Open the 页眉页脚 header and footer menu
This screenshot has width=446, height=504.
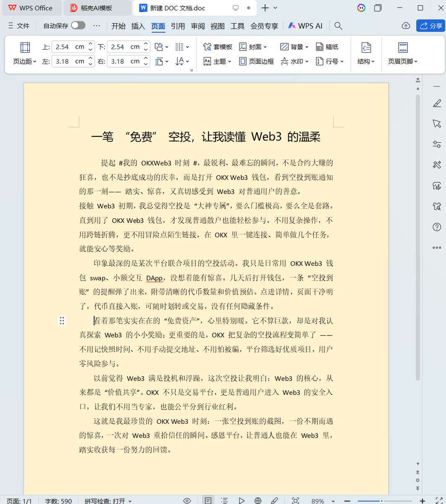click(x=403, y=54)
